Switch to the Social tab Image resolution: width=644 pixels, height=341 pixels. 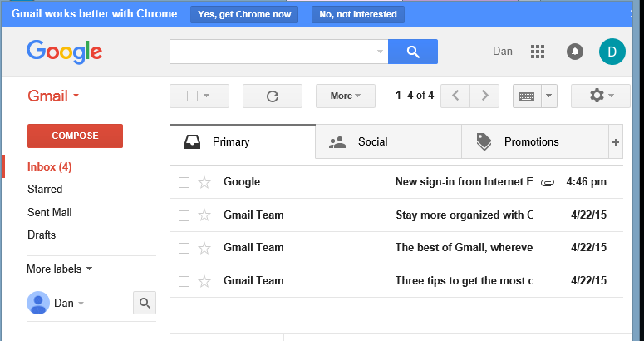(389, 141)
